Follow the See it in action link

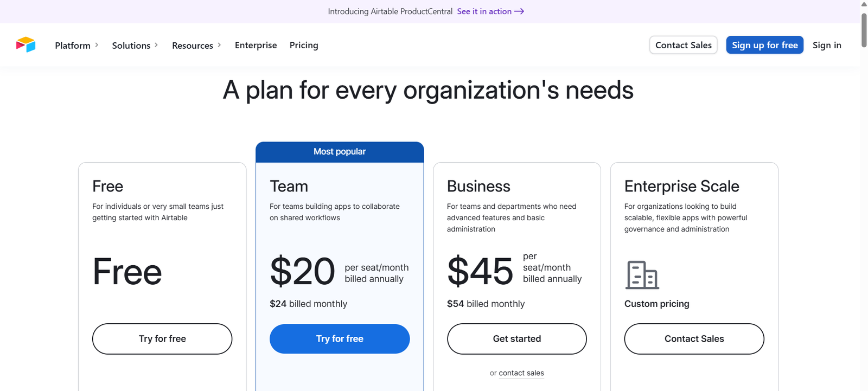pos(490,11)
